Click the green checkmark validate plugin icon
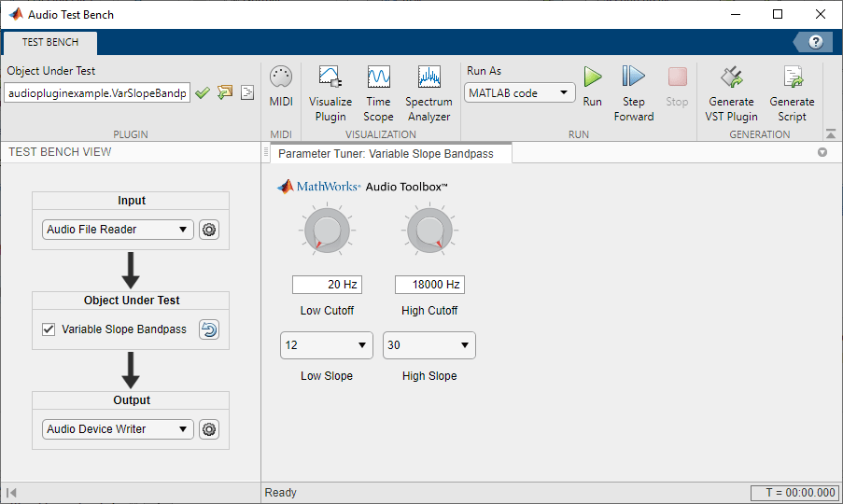The width and height of the screenshot is (843, 504). tap(203, 93)
